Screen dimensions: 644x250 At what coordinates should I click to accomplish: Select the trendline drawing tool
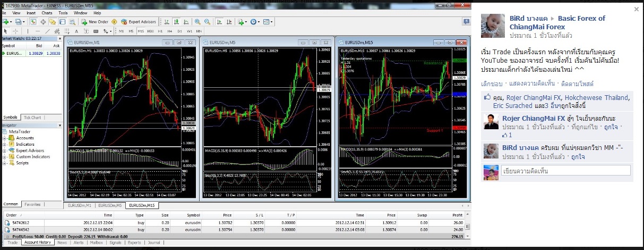47,31
